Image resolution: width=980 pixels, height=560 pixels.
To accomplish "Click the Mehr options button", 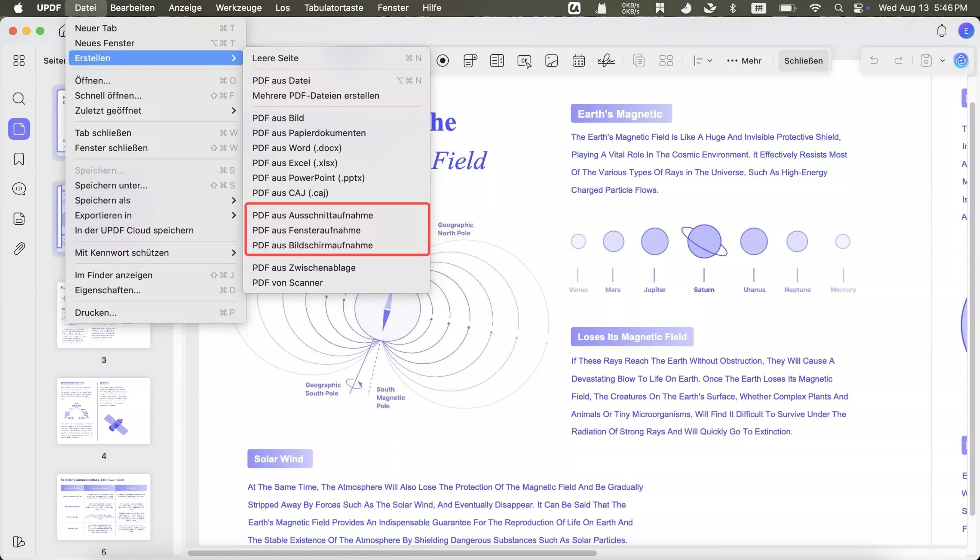I will point(744,61).
